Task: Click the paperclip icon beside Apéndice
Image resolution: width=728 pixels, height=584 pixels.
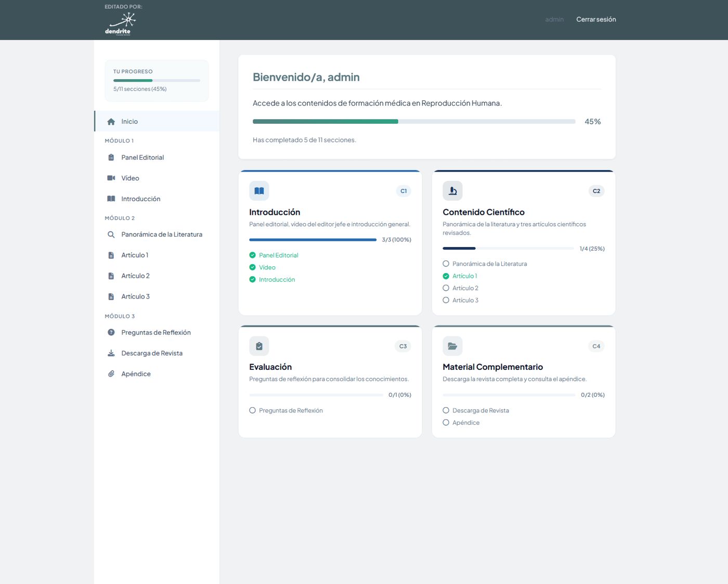Action: point(111,374)
